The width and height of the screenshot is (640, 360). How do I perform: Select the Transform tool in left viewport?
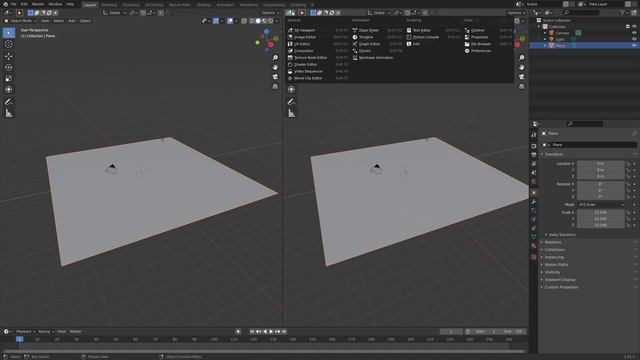[9, 89]
